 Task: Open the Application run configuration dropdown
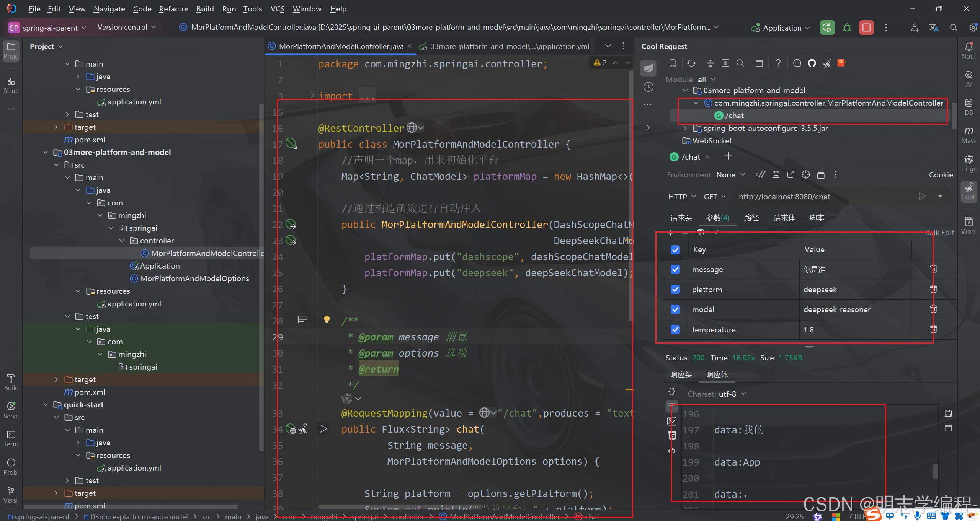781,28
